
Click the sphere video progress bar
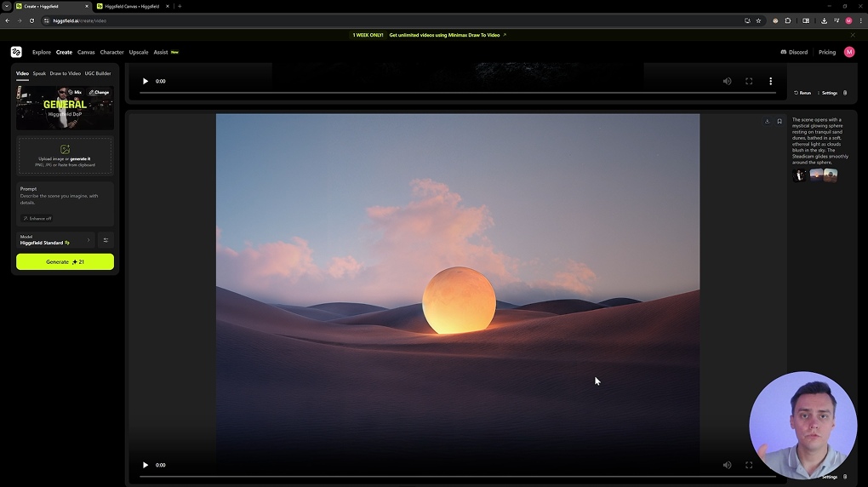(x=457, y=477)
